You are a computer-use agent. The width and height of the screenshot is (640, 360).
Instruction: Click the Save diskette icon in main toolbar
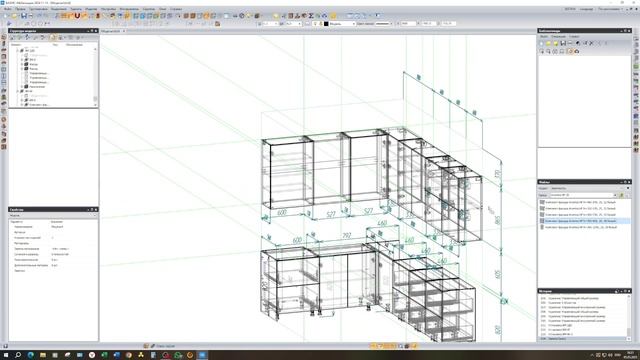point(24,16)
